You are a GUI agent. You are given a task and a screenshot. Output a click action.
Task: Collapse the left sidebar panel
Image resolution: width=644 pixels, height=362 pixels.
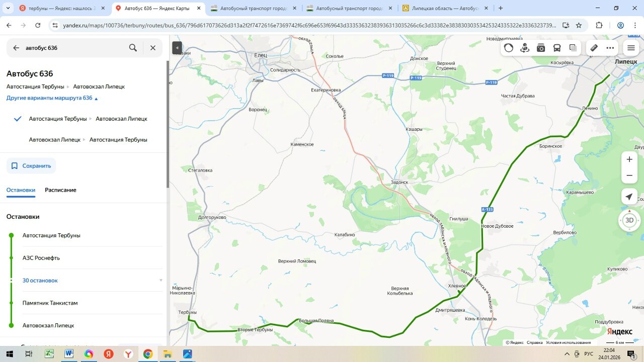pyautogui.click(x=177, y=48)
